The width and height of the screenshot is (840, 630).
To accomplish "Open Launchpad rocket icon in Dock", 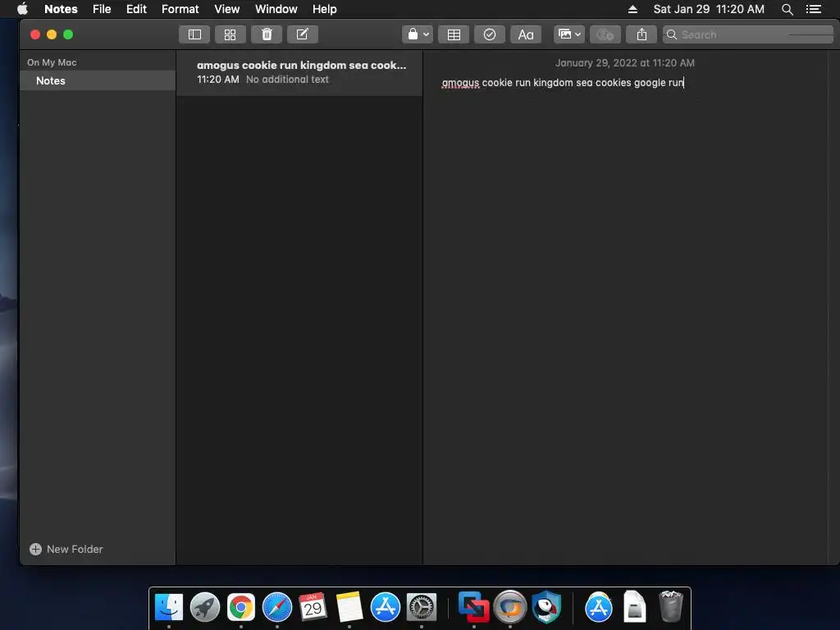I will pyautogui.click(x=205, y=608).
